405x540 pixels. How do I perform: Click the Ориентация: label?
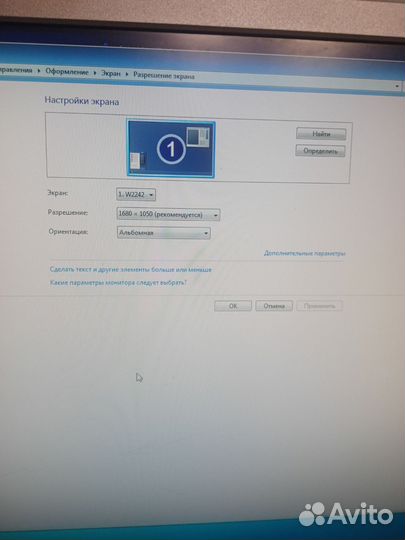pyautogui.click(x=68, y=231)
